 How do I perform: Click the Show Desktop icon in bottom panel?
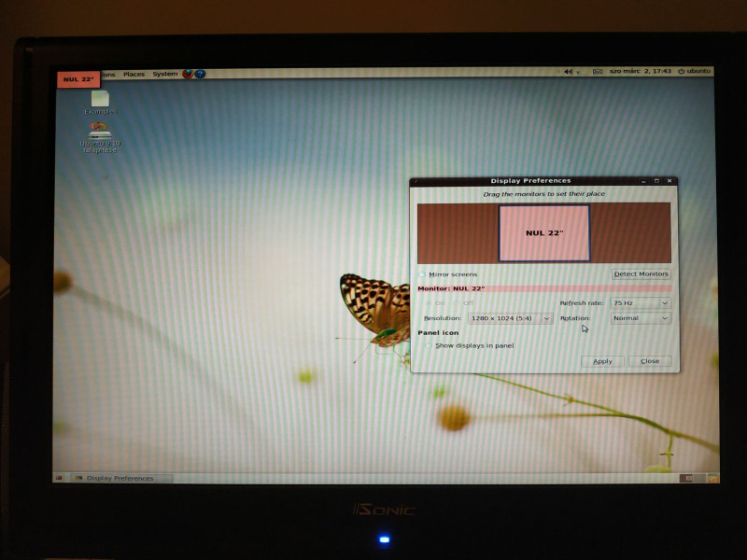click(59, 478)
